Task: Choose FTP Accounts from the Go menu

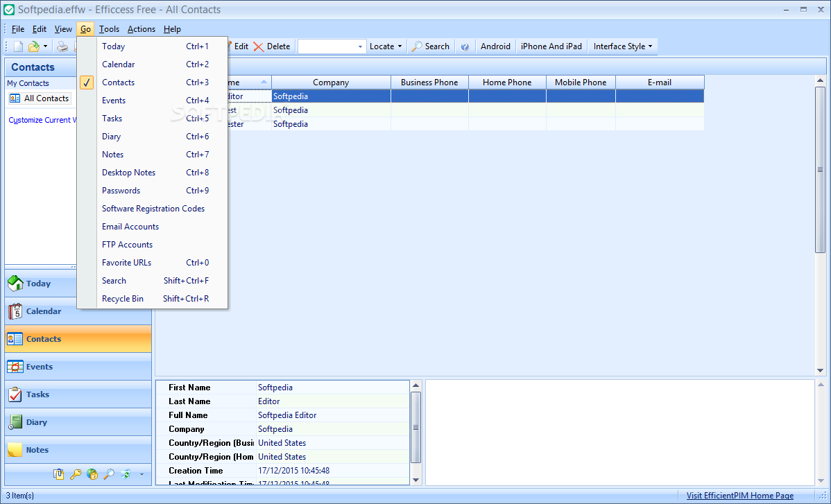Action: point(153,245)
